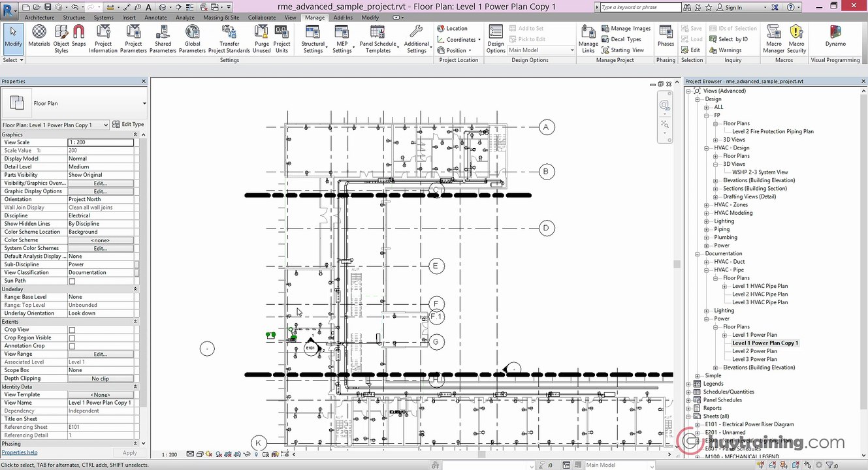Click the View Scale value field
868x470 pixels.
(x=101, y=142)
